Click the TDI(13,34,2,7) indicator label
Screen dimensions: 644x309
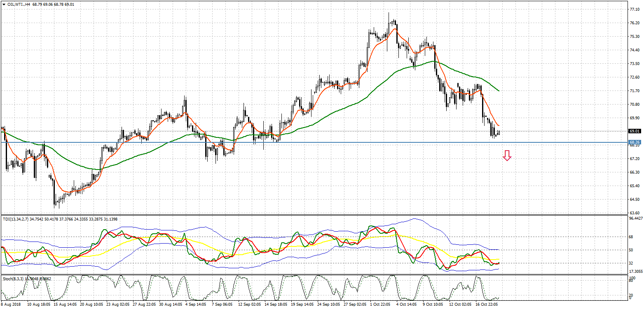coord(16,219)
